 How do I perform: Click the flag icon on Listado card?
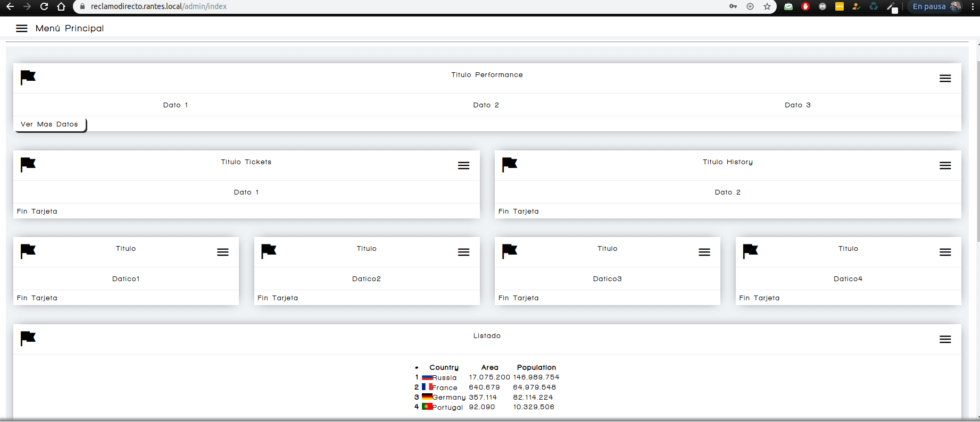click(x=28, y=338)
